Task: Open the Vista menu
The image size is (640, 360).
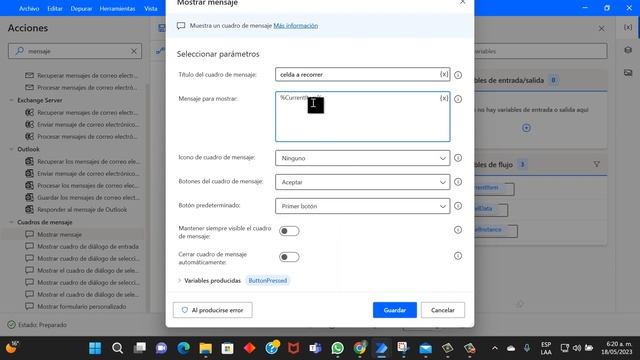Action: coord(151,8)
